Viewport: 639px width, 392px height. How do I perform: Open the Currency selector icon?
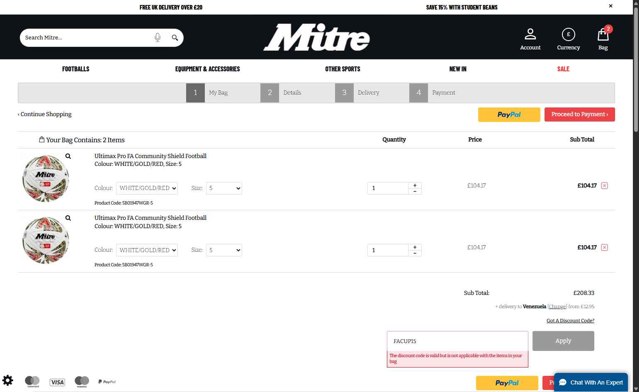568,39
